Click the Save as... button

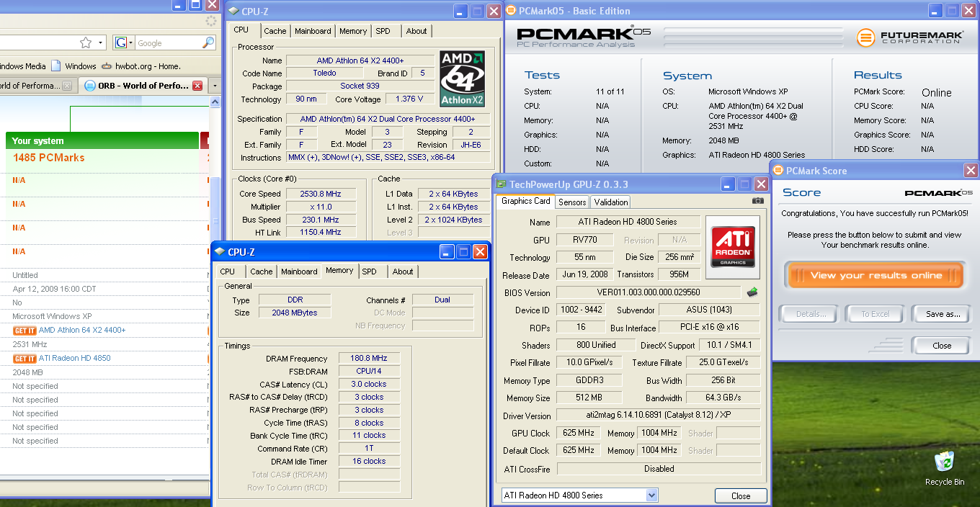pos(943,314)
